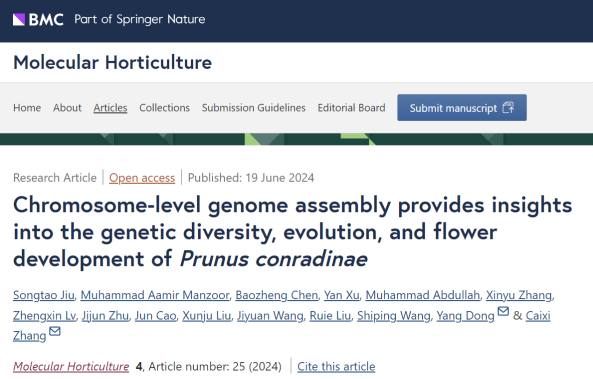Open the About menu item
593x379 pixels.
67,108
